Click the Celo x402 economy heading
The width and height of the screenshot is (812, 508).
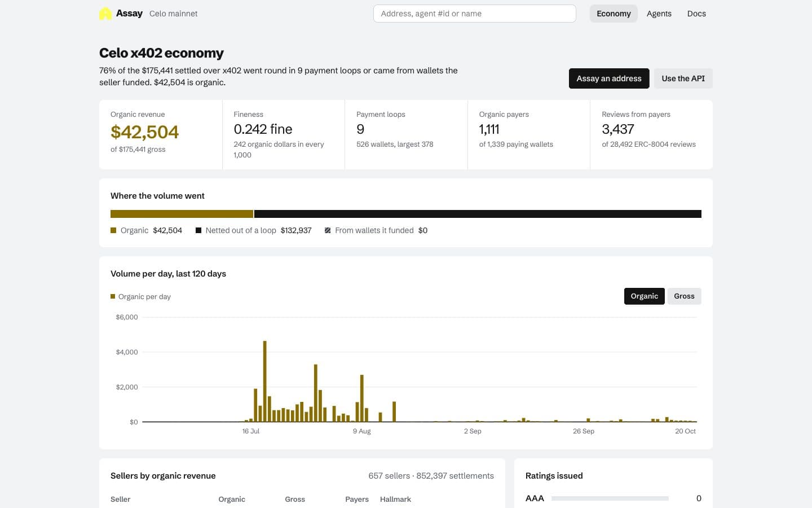[161, 53]
